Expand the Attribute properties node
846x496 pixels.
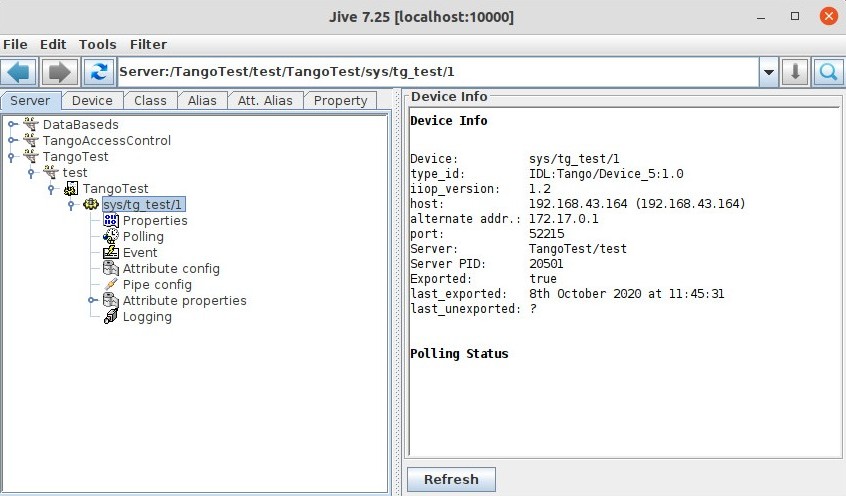click(92, 301)
